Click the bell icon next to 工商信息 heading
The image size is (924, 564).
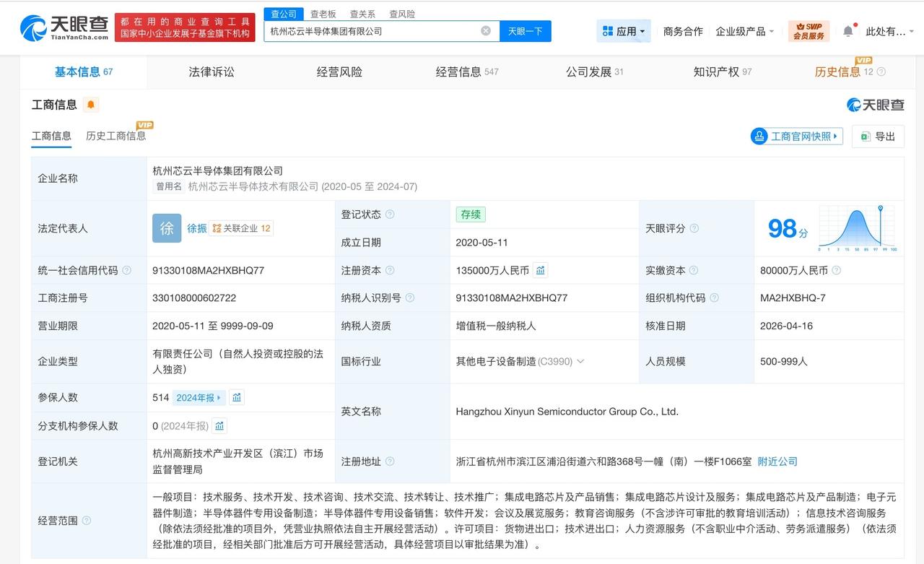point(91,105)
